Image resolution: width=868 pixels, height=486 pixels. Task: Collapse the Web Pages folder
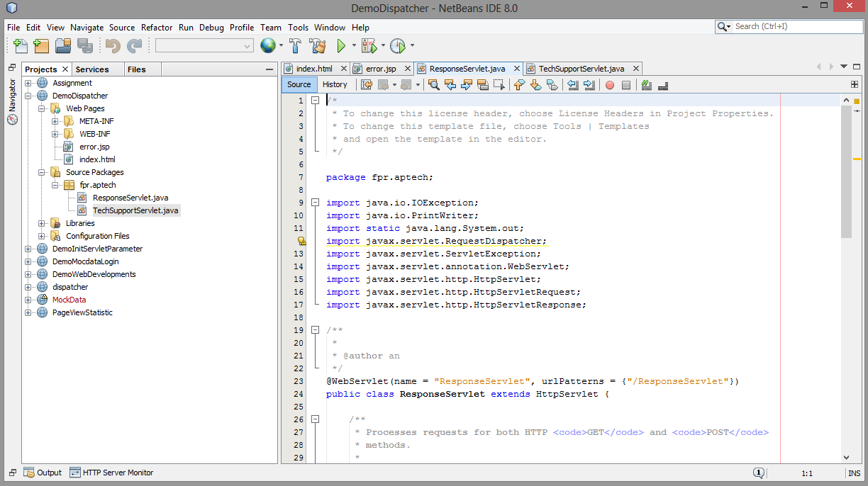point(41,108)
